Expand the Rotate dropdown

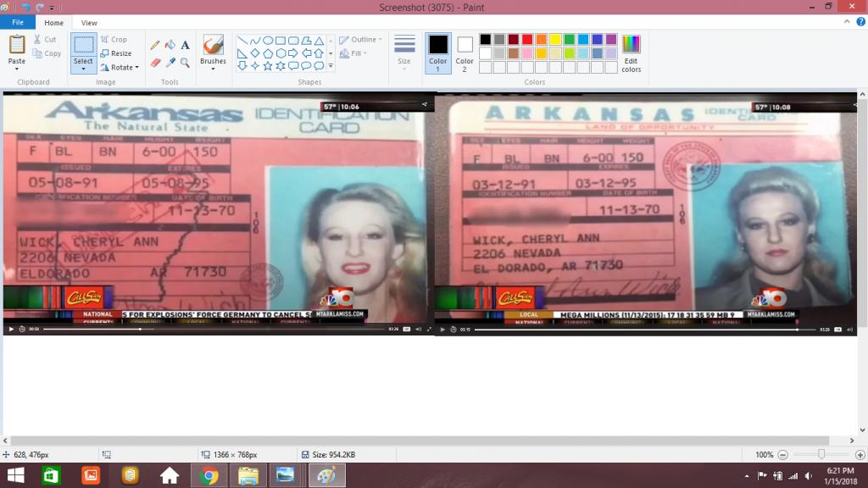(120, 68)
